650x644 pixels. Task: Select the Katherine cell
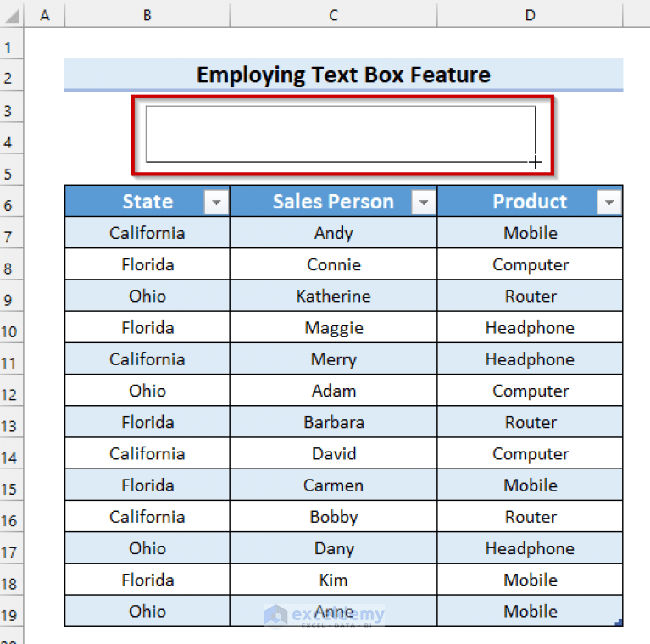(333, 296)
